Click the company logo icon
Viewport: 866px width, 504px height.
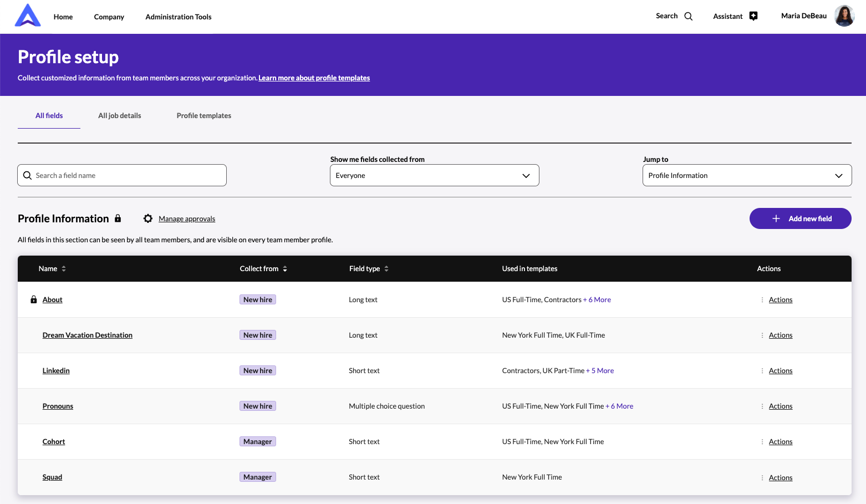(x=28, y=16)
